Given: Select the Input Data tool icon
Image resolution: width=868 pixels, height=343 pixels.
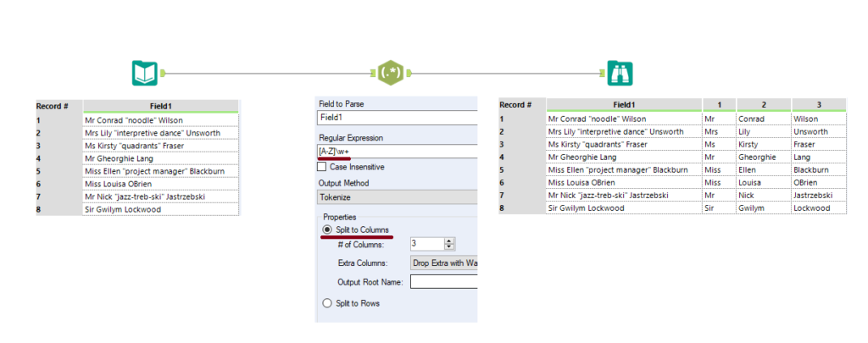Looking at the screenshot, I should (144, 73).
